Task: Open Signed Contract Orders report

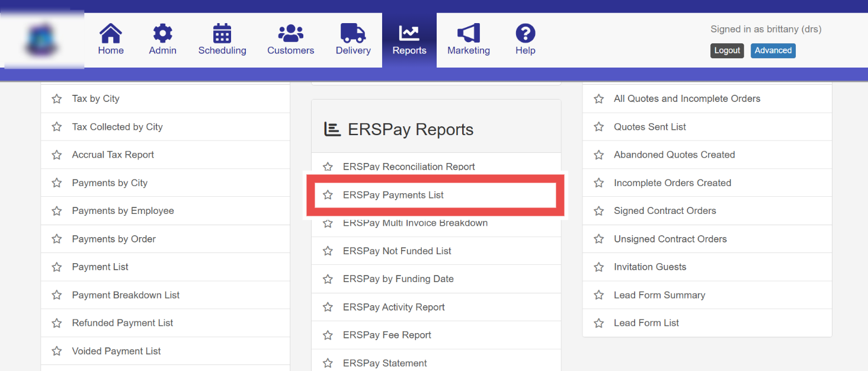Action: coord(665,210)
